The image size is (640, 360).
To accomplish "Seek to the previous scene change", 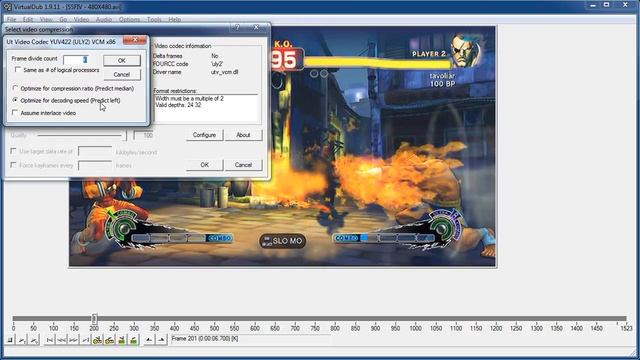I will click(x=121, y=340).
